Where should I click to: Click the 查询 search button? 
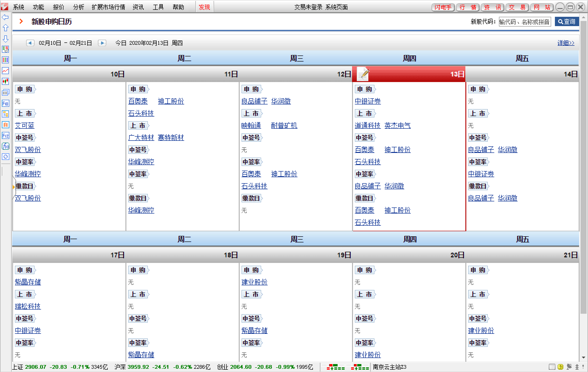pyautogui.click(x=567, y=21)
